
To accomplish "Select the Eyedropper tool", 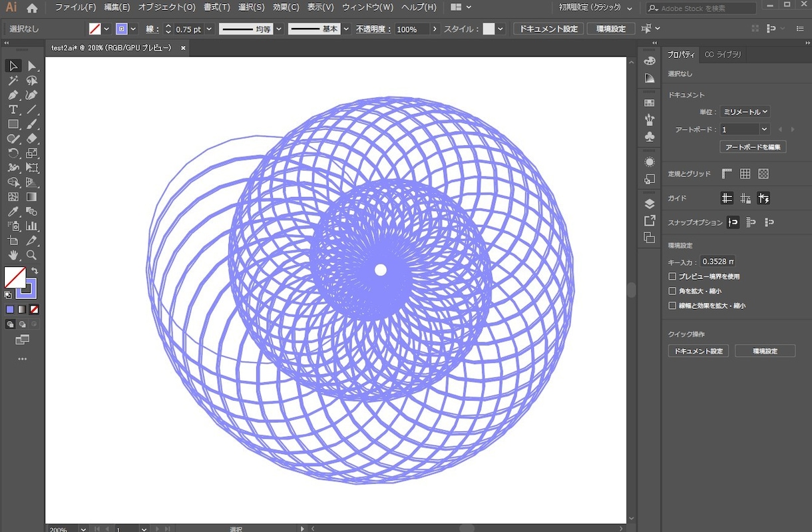I will coord(13,211).
